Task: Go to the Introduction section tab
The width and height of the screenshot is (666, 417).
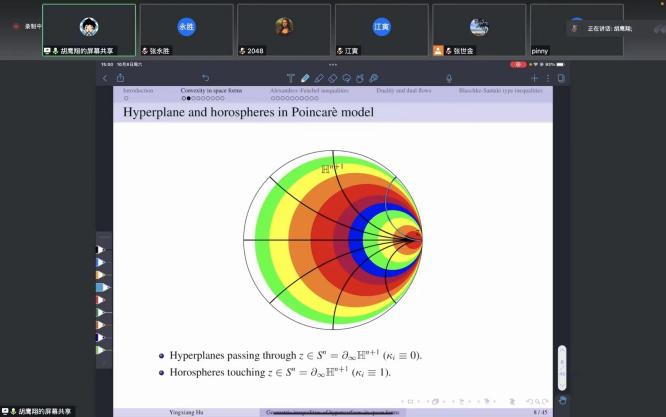Action: [x=138, y=91]
